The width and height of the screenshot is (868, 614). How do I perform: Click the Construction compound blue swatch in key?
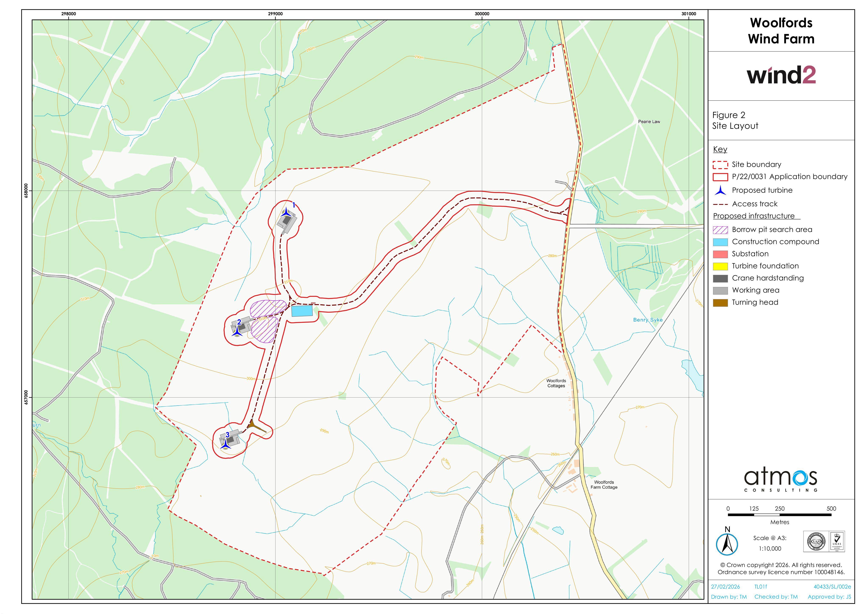pyautogui.click(x=721, y=242)
